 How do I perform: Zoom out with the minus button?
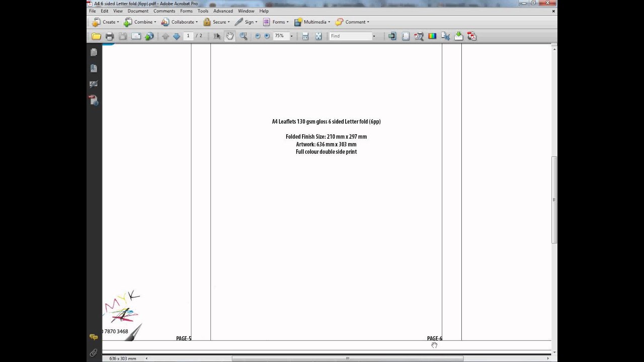pyautogui.click(x=258, y=36)
